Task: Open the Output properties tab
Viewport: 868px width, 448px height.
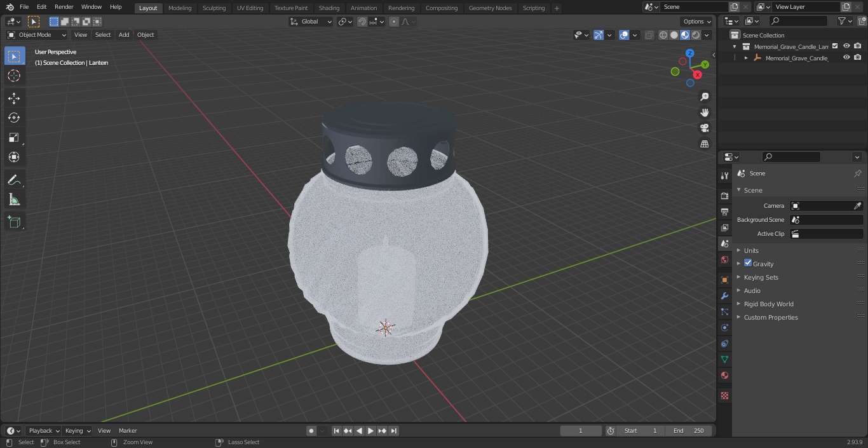Action: 724,212
